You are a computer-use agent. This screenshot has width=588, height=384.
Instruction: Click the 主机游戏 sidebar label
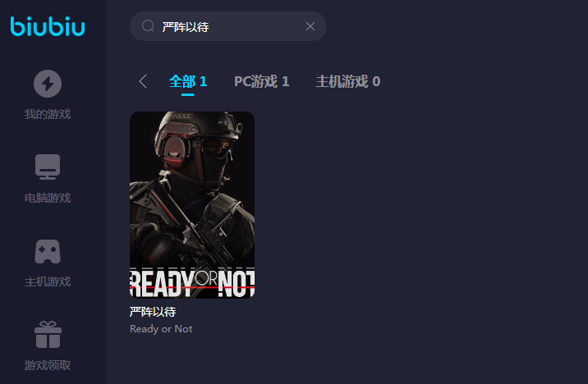[x=48, y=281]
